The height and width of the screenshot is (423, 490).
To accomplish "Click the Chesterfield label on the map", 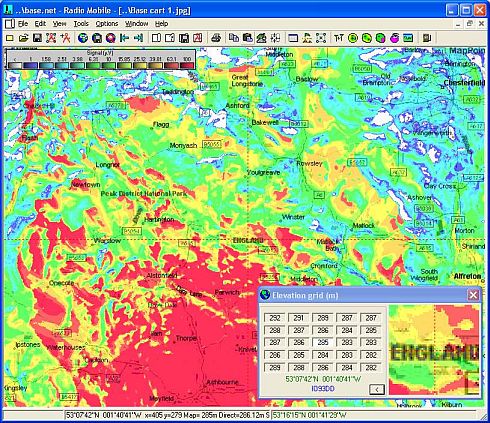I will 464,82.
